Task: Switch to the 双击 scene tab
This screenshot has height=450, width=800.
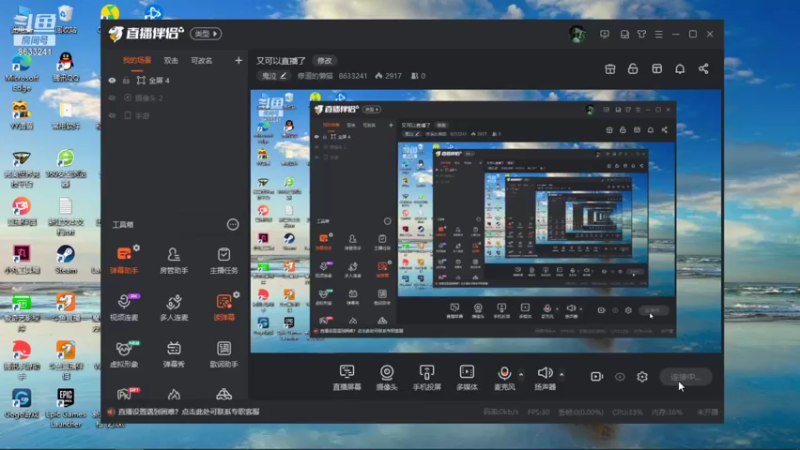Action: 171,60
